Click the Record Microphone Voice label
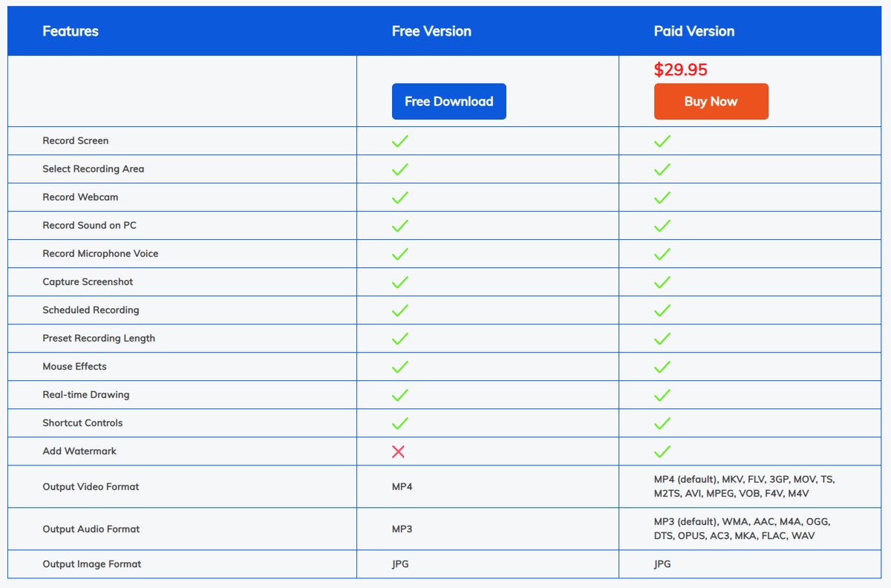 pyautogui.click(x=100, y=254)
